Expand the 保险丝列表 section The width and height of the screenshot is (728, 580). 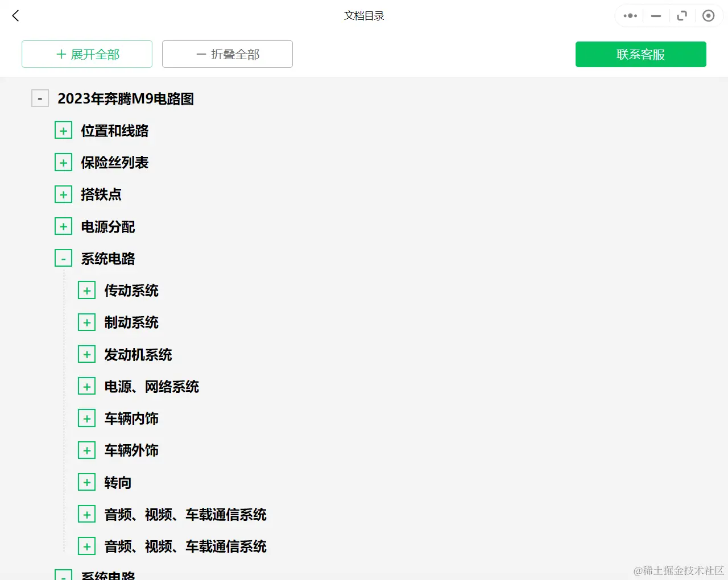click(x=63, y=162)
